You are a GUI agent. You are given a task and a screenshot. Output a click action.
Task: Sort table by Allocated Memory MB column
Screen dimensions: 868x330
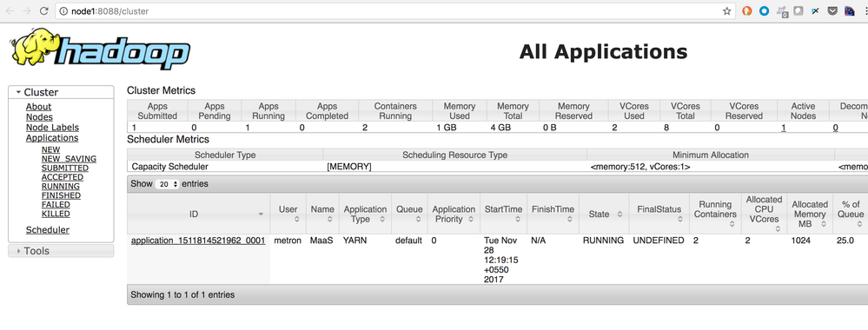810,214
